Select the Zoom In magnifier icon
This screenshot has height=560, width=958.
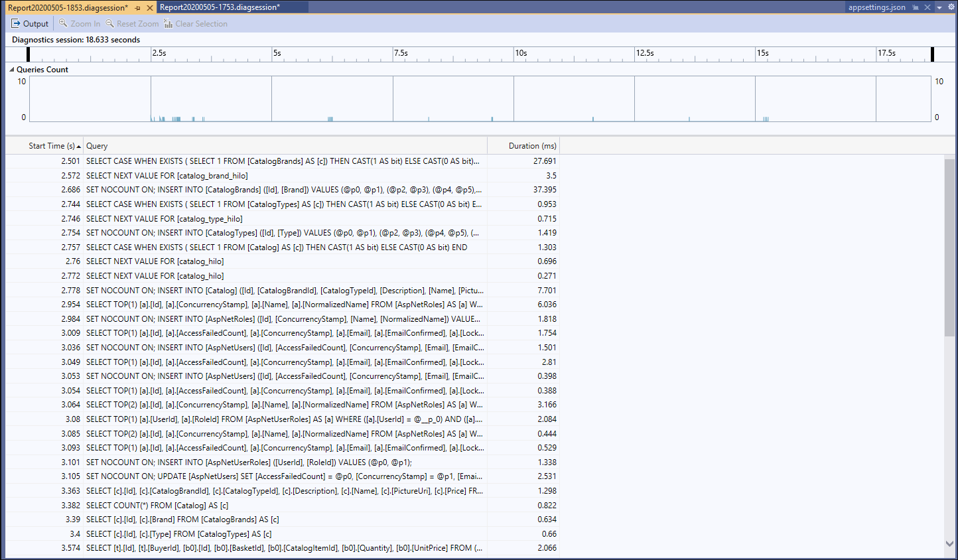(x=62, y=23)
